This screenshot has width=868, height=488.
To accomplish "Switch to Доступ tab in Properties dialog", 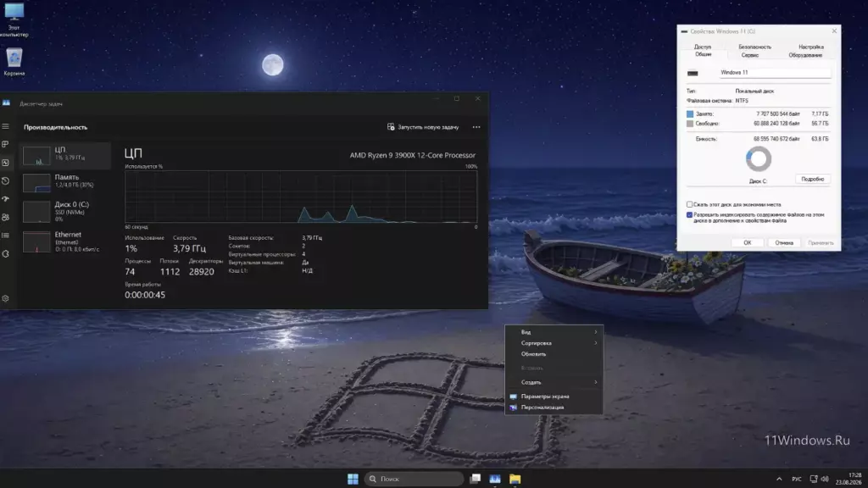I will tap(703, 47).
